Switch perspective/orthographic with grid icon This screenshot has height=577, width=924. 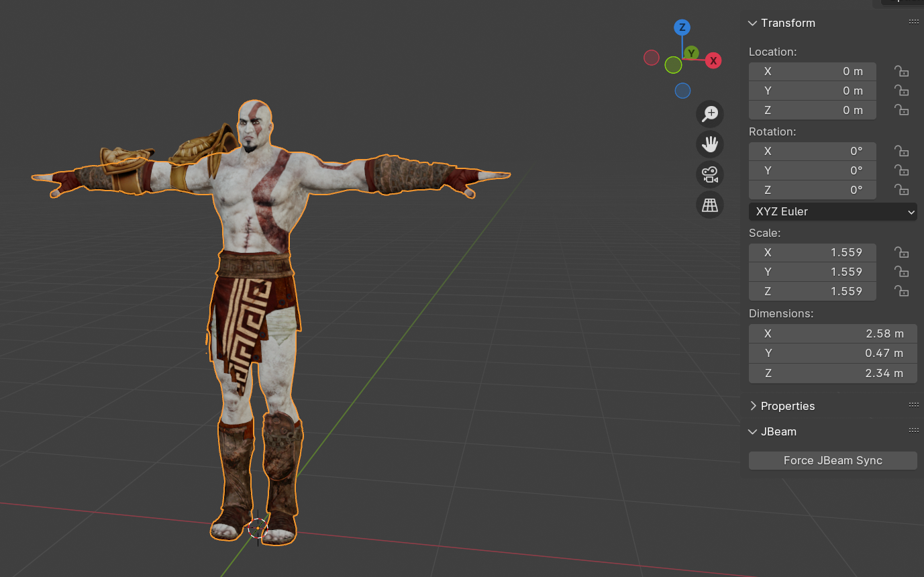[x=710, y=205]
